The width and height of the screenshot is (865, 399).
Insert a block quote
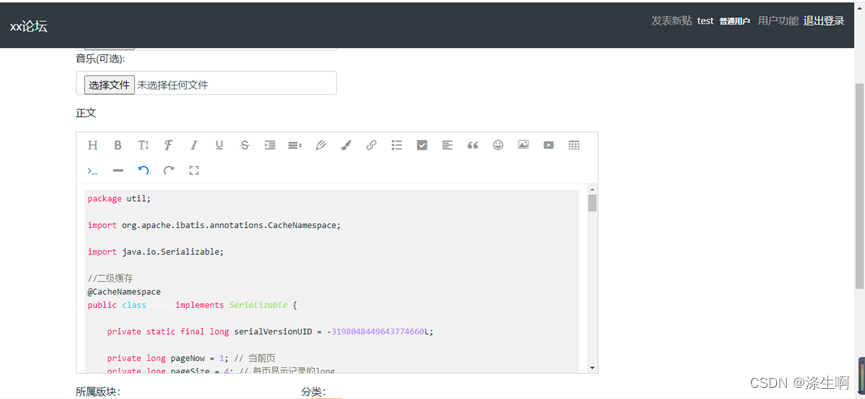(x=472, y=145)
